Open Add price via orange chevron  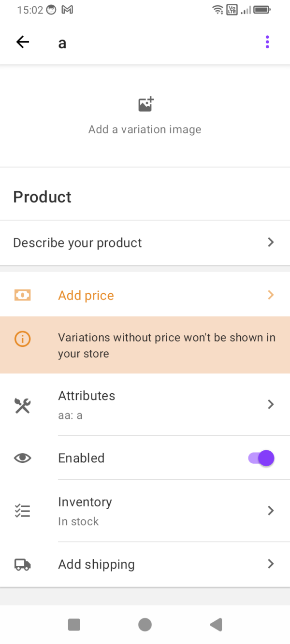[x=271, y=295]
